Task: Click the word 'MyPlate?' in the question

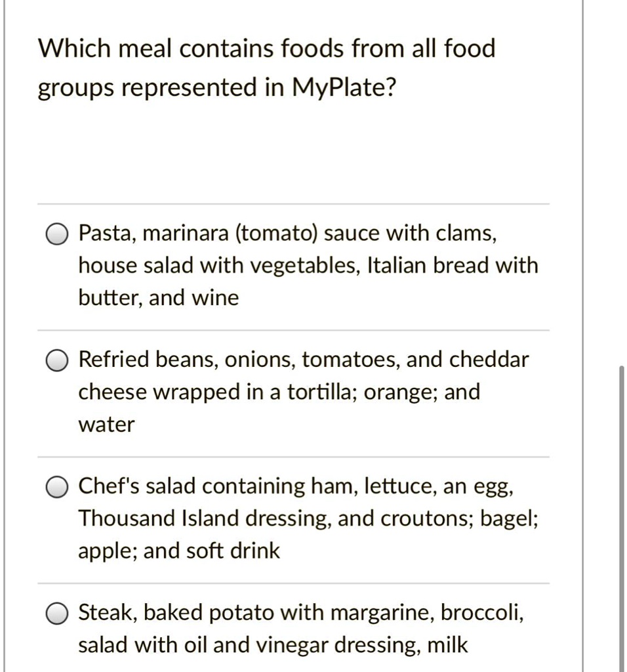Action: pos(344,88)
